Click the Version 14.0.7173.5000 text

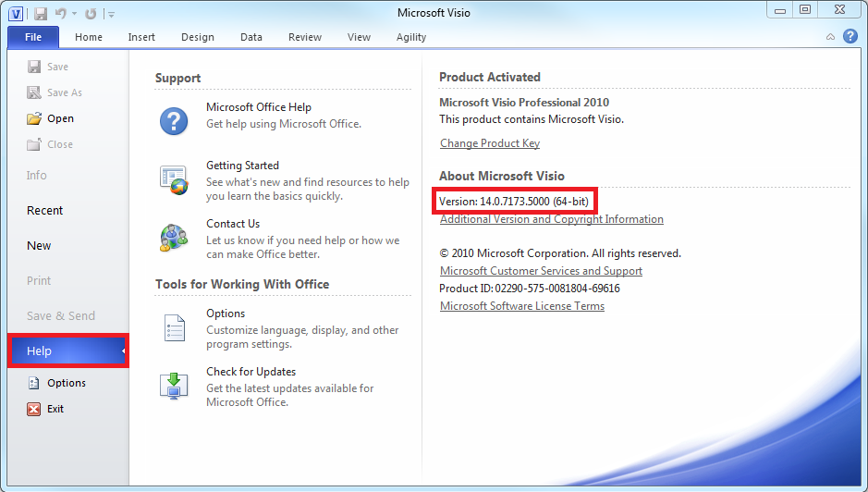pyautogui.click(x=514, y=201)
